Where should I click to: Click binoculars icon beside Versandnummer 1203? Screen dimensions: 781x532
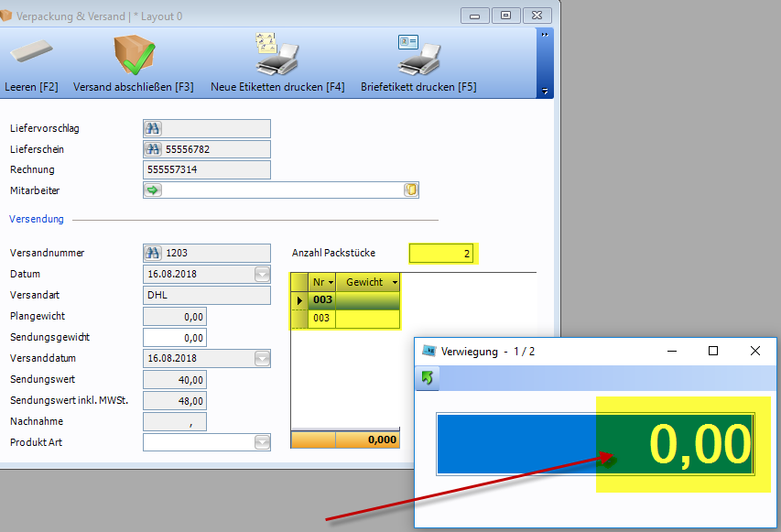coord(153,253)
